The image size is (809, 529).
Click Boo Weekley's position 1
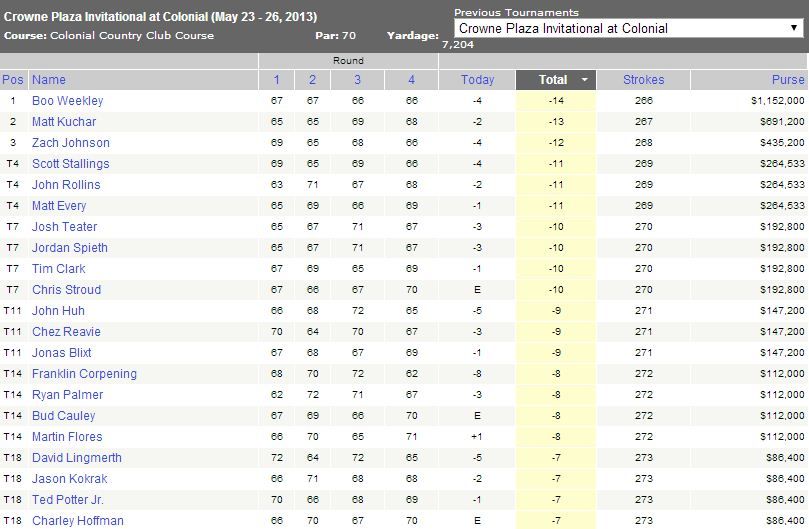pyautogui.click(x=13, y=101)
